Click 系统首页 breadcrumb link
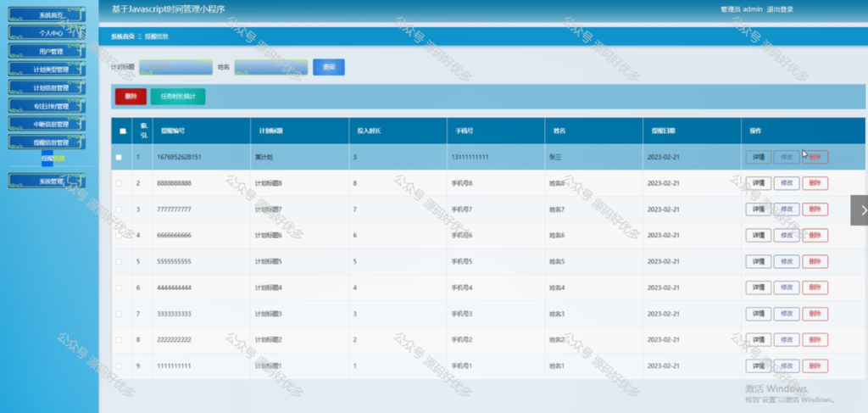The width and height of the screenshot is (868, 413). point(122,36)
